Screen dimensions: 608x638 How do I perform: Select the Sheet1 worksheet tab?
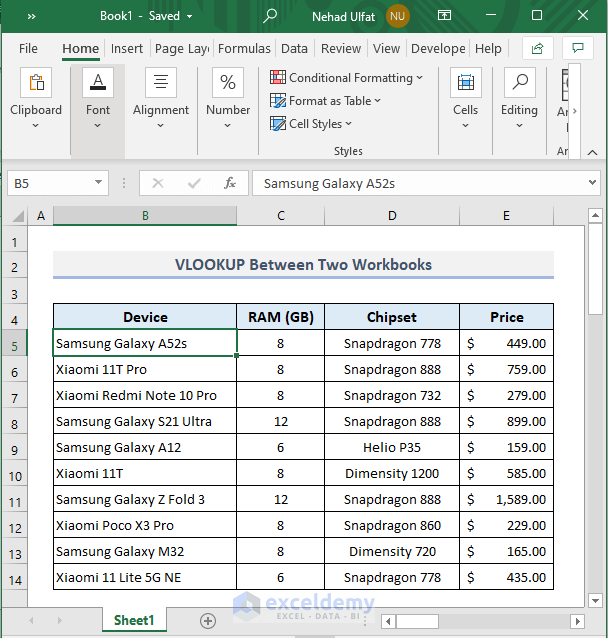134,621
